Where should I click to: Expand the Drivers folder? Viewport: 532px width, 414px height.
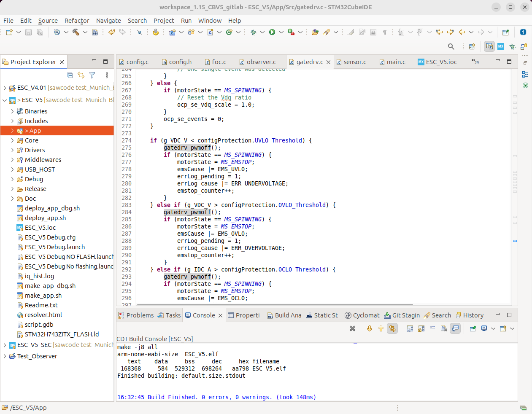12,150
